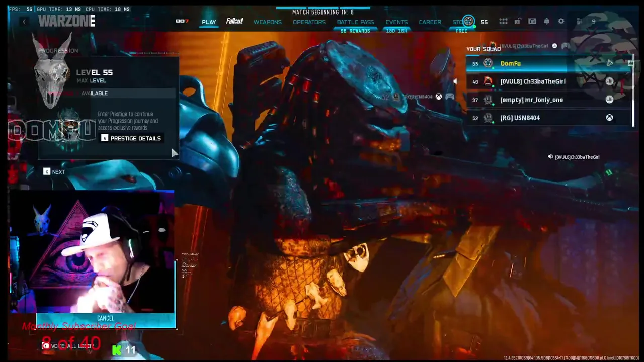Open the notifications bell icon
This screenshot has height=362, width=644.
(546, 21)
